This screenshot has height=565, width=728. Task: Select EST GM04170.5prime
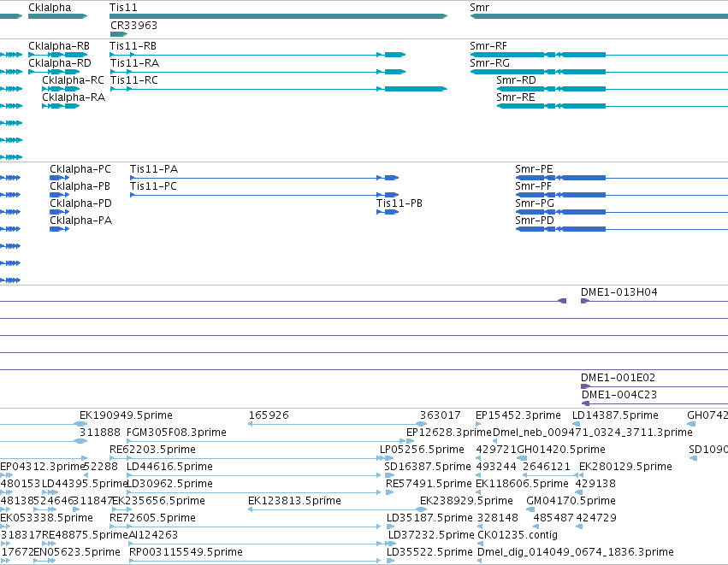(571, 501)
